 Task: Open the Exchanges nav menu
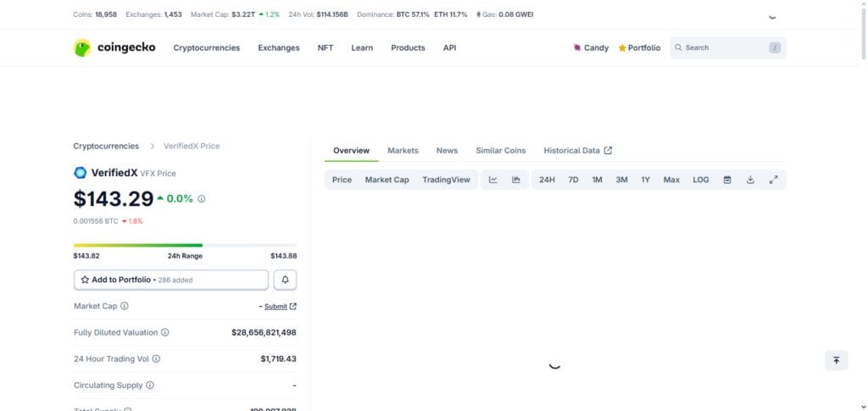278,47
